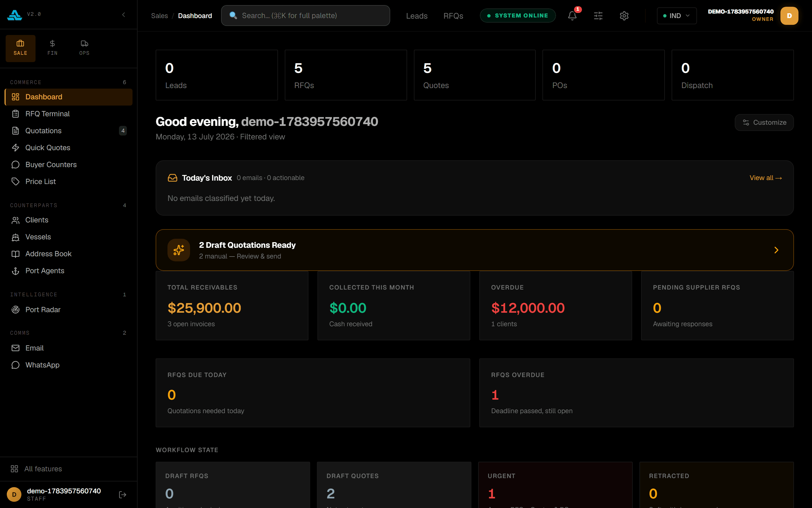This screenshot has height=508, width=812.
Task: Open the Dispatch summary card
Action: coord(732,75)
